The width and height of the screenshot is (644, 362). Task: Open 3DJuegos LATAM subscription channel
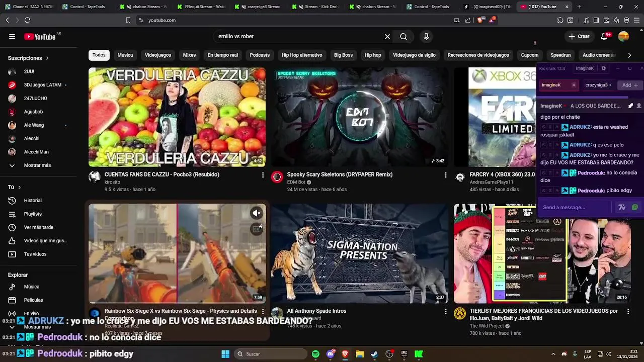point(42,85)
